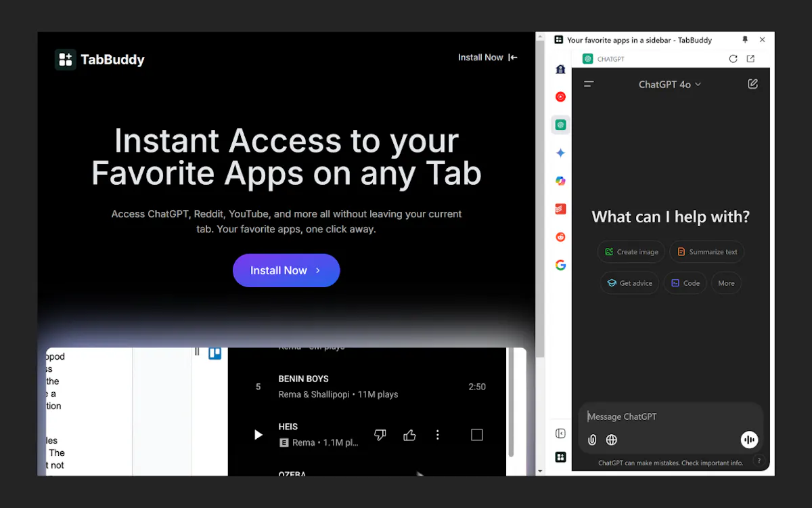Click the 'Instant Access to your Favorite Apps' headline

click(286, 157)
